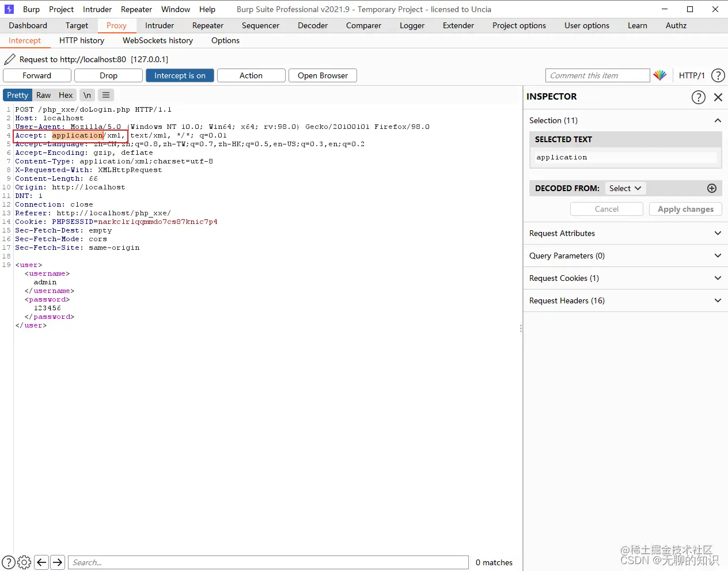Click Open Browser button
Image resolution: width=728 pixels, height=571 pixels.
[323, 75]
